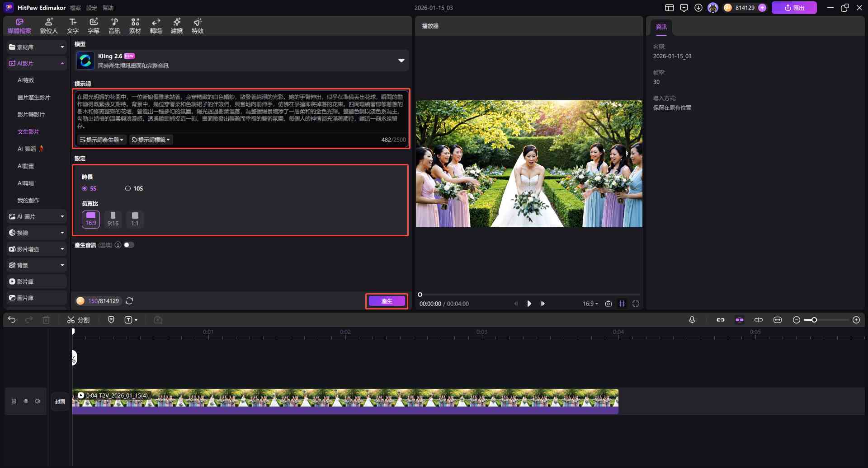The width and height of the screenshot is (868, 468).
Task: Open the prompt generator dropdown
Action: (101, 140)
